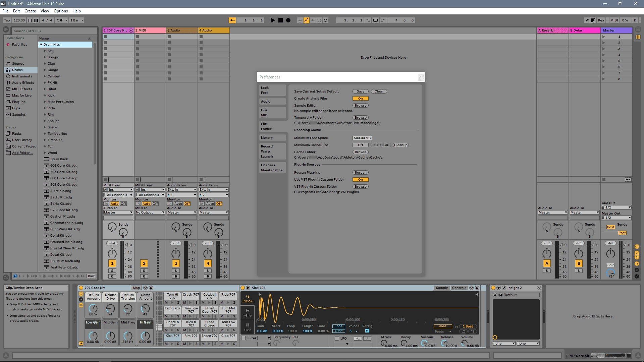Screen dimensions: 644x362
Task: Select 1-Shot mode in Simpler
Action: tap(248, 313)
